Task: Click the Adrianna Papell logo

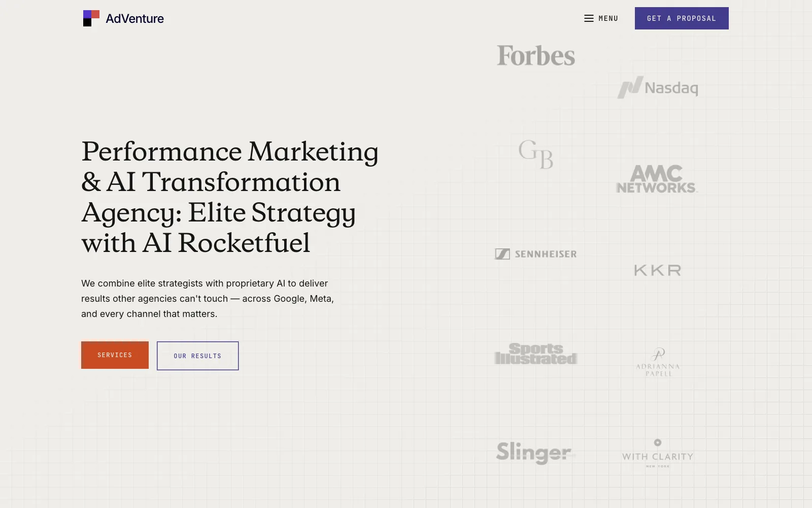Action: point(658,362)
